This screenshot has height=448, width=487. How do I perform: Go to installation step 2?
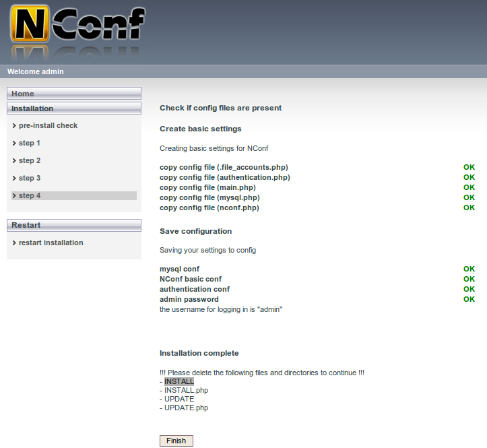tap(30, 160)
